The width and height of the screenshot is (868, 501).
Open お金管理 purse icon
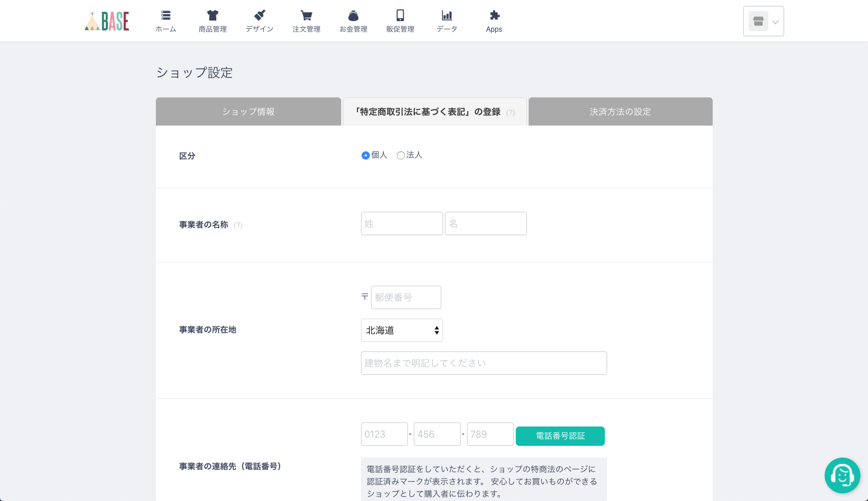[x=353, y=15]
